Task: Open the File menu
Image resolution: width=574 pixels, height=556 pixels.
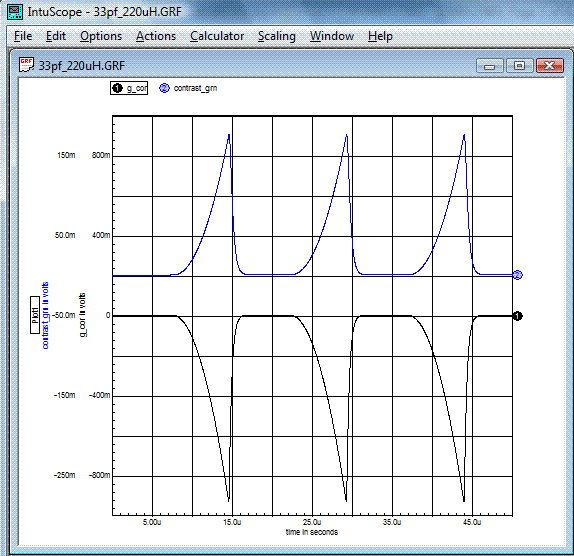Action: pyautogui.click(x=23, y=36)
